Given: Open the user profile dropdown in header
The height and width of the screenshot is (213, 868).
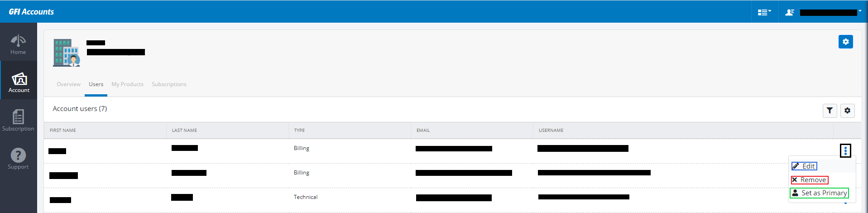Looking at the screenshot, I should pos(823,12).
